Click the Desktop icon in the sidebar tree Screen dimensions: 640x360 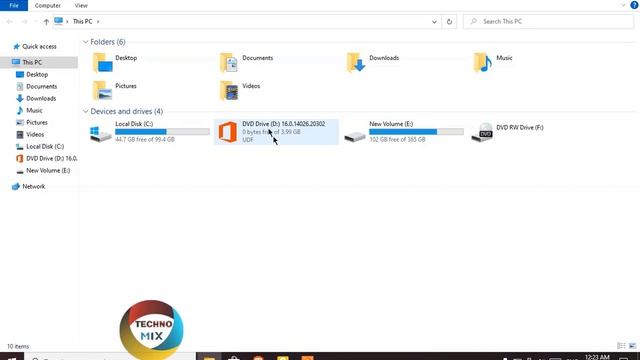point(20,74)
